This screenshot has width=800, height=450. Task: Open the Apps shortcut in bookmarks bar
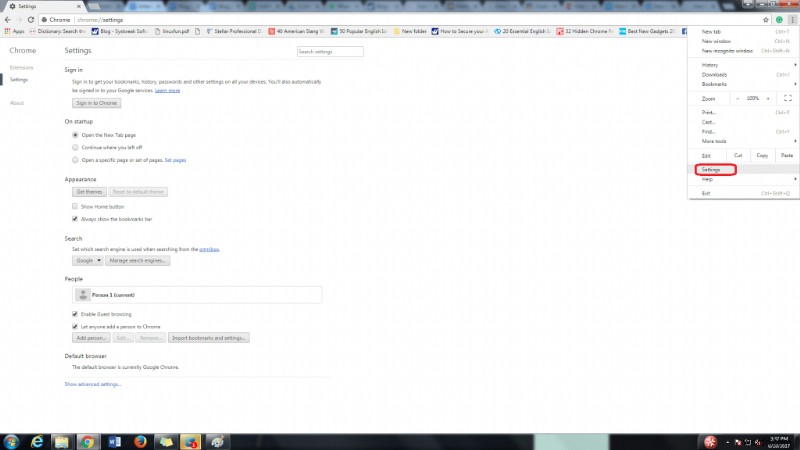[x=14, y=31]
